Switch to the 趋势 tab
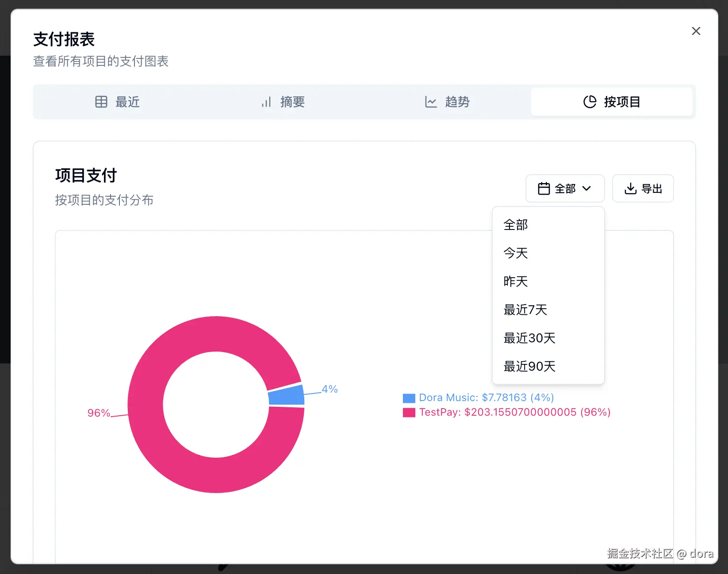Screen dimensions: 728x574 click(448, 102)
